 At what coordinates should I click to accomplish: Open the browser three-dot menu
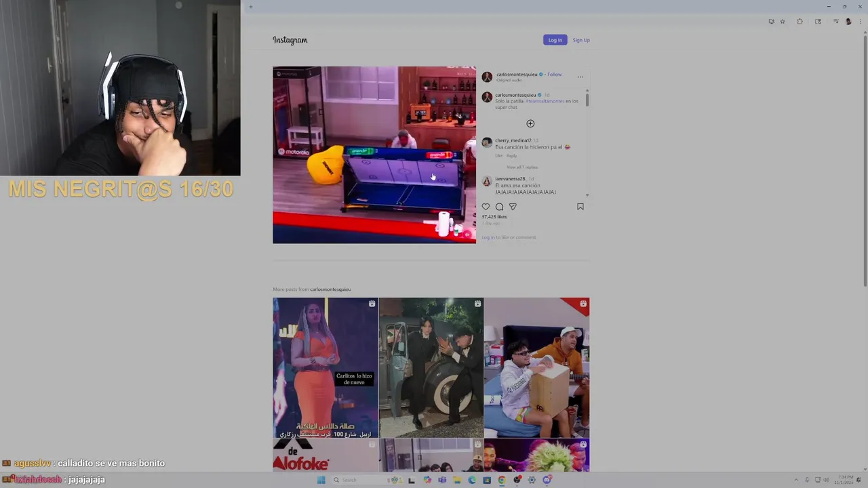[861, 21]
